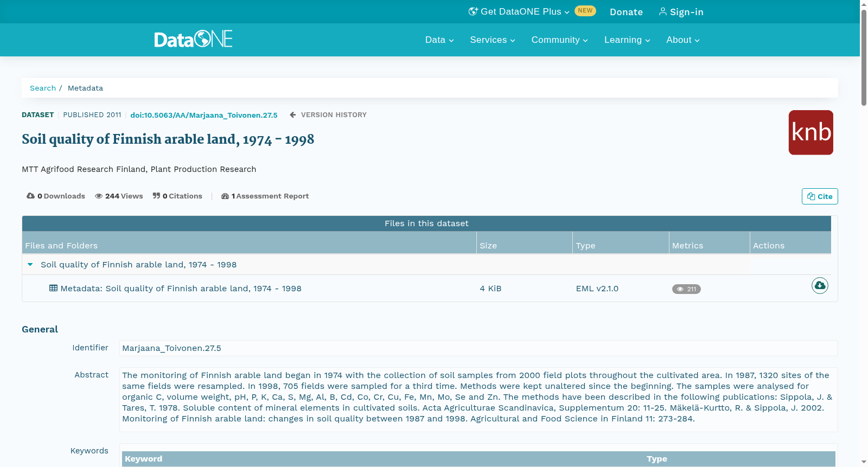Expand the Data menu
This screenshot has width=868, height=467.
click(439, 40)
